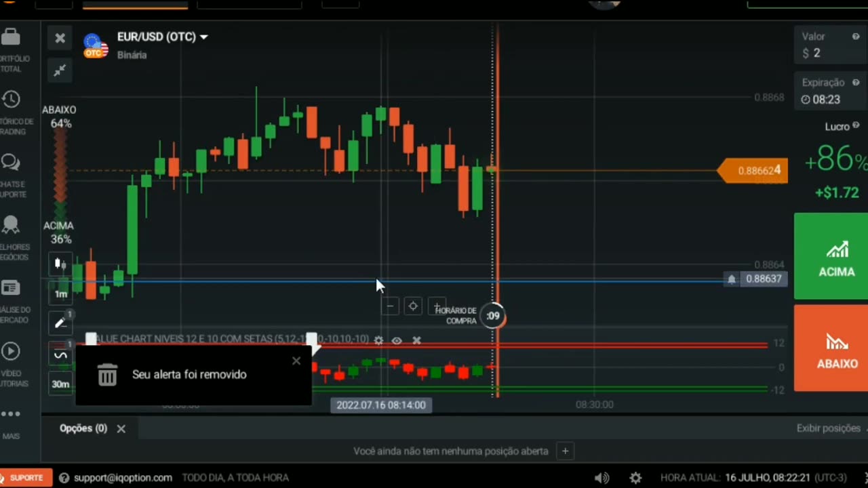Select the Opções (0) tab
868x488 pixels.
click(83, 428)
